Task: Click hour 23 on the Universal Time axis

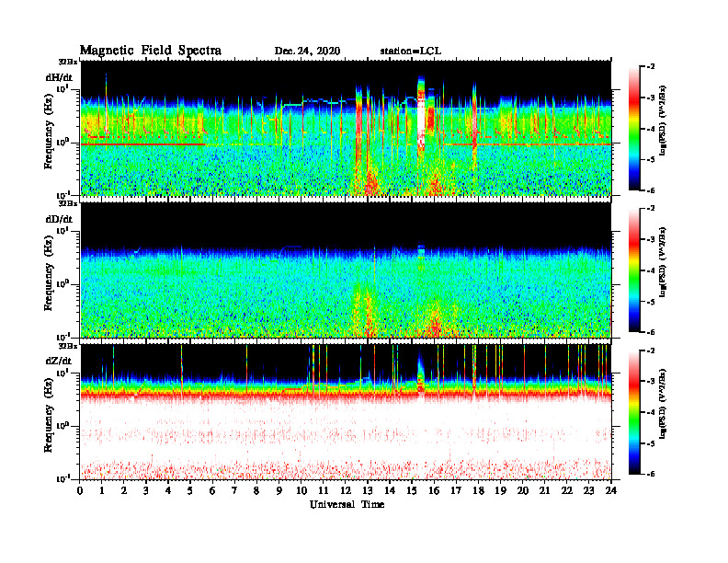Action: pyautogui.click(x=588, y=491)
